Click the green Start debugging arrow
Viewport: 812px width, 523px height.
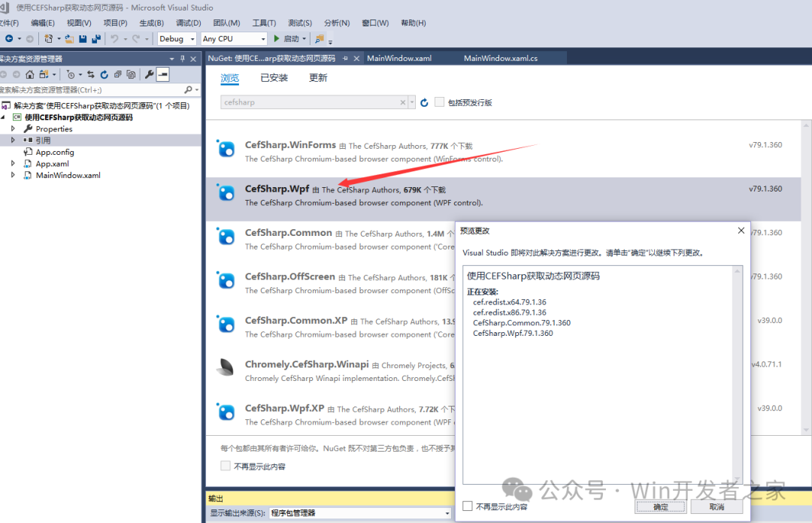click(277, 38)
